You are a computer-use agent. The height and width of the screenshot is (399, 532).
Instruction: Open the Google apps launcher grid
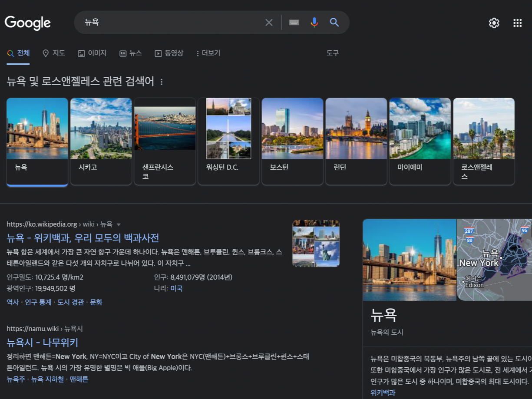517,23
